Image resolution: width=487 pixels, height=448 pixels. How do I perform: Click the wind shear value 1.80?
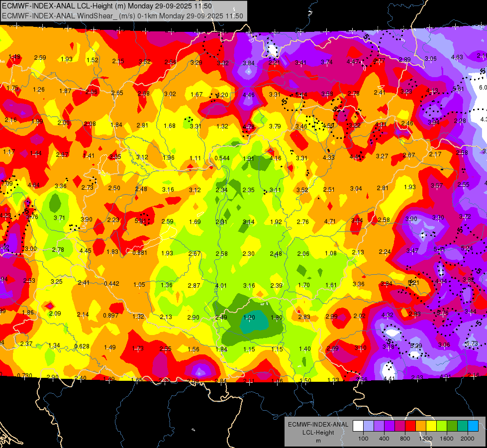[x=277, y=318]
